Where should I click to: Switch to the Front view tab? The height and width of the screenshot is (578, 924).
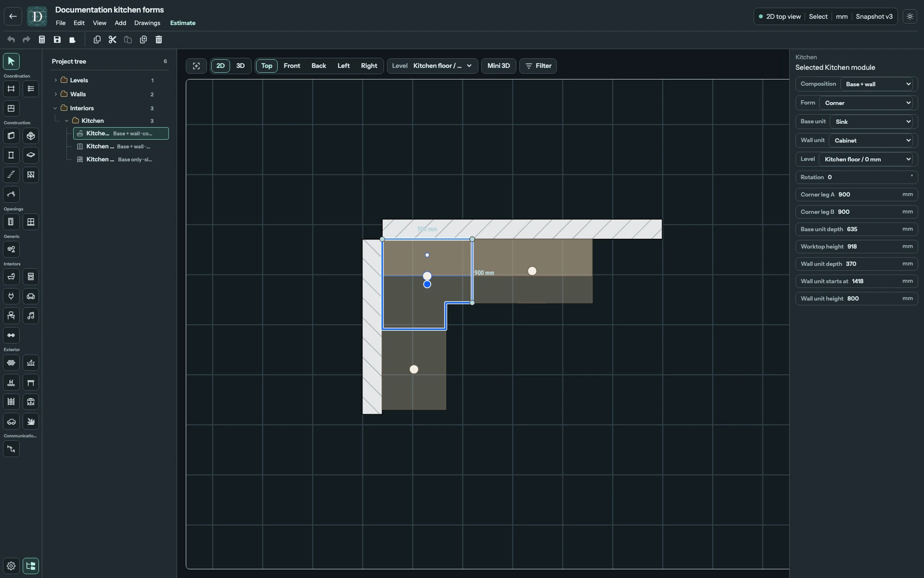coord(292,66)
